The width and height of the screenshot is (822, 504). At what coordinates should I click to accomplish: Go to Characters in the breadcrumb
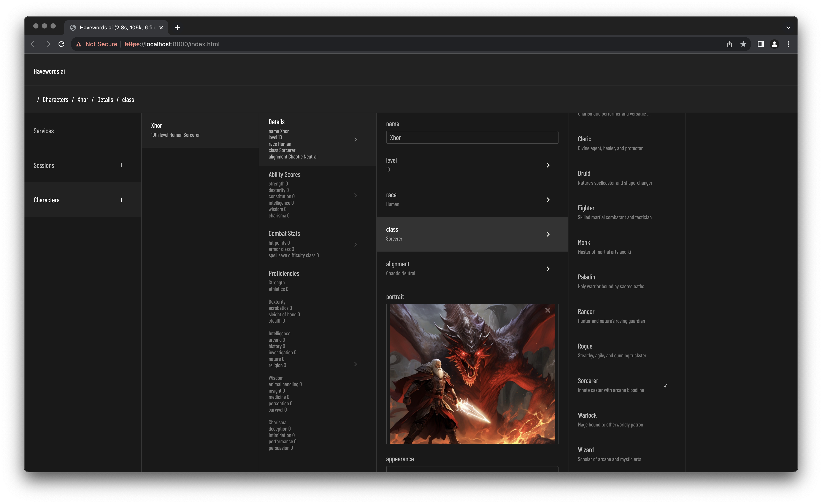click(55, 100)
